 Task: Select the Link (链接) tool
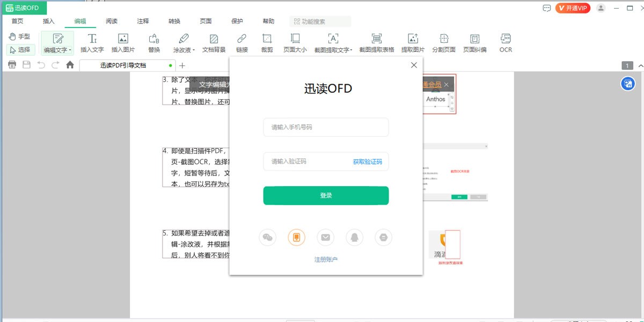[242, 43]
